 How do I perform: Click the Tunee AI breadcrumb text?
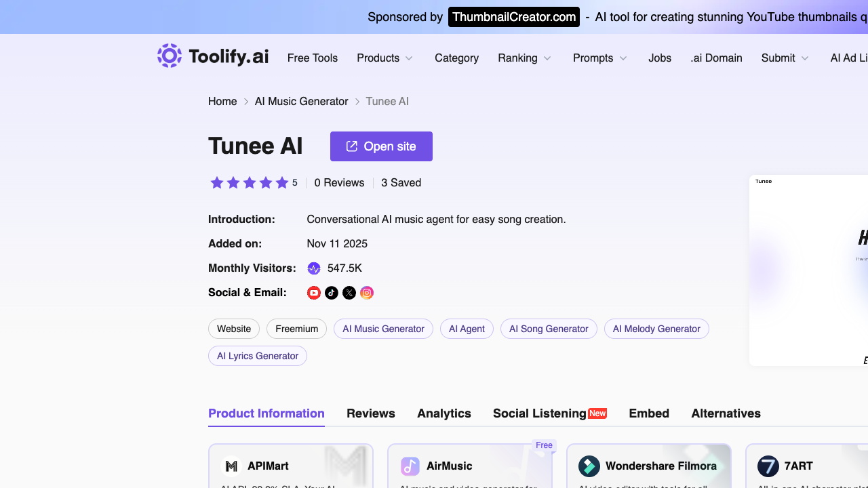tap(387, 102)
